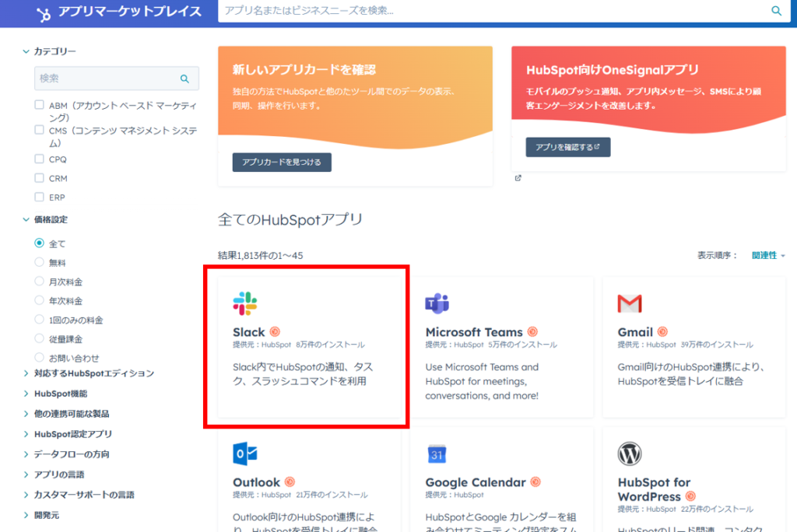This screenshot has width=797, height=532.
Task: Expand the 対応するHubSpotエディション filter
Action: [x=89, y=373]
